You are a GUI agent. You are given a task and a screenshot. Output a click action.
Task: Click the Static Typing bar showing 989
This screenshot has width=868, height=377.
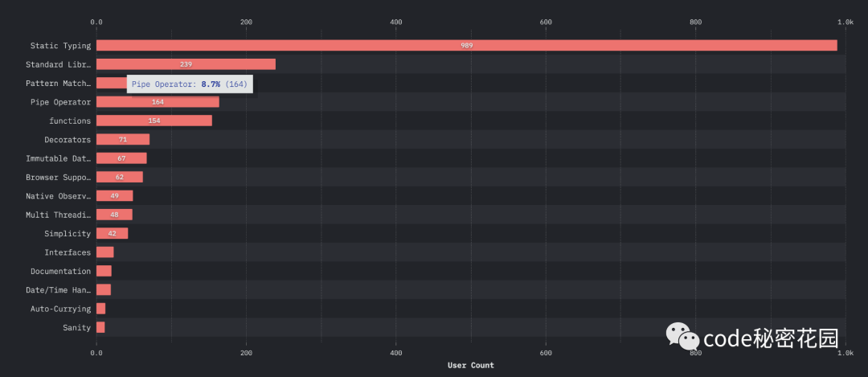pyautogui.click(x=467, y=45)
